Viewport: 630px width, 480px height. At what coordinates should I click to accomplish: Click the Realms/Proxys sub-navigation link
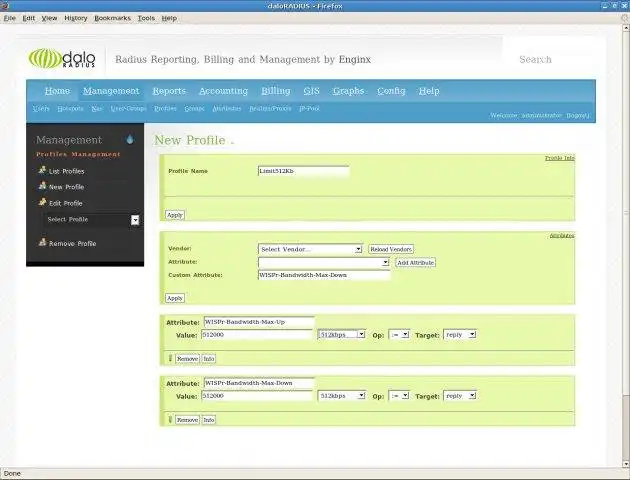click(270, 108)
